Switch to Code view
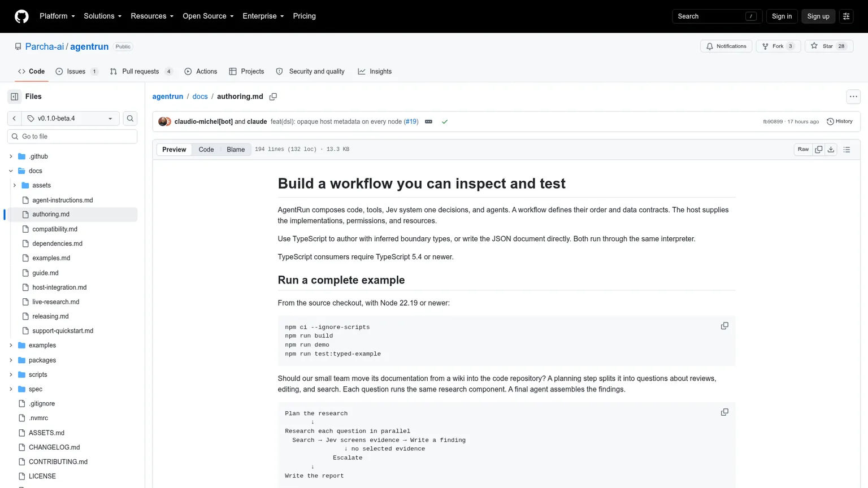Viewport: 868px width, 488px height. point(206,150)
